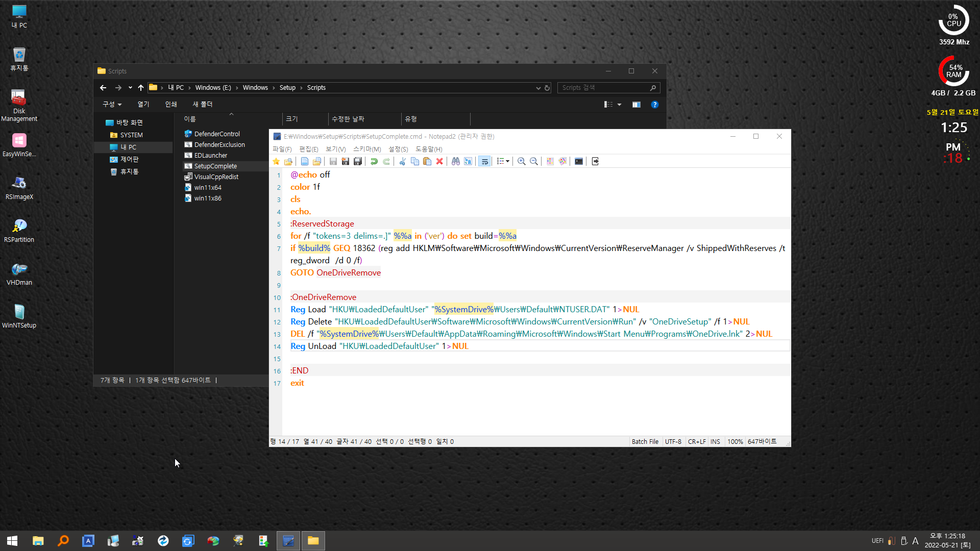
Task: Click the Setup breadcrumb in address bar
Action: [x=287, y=88]
